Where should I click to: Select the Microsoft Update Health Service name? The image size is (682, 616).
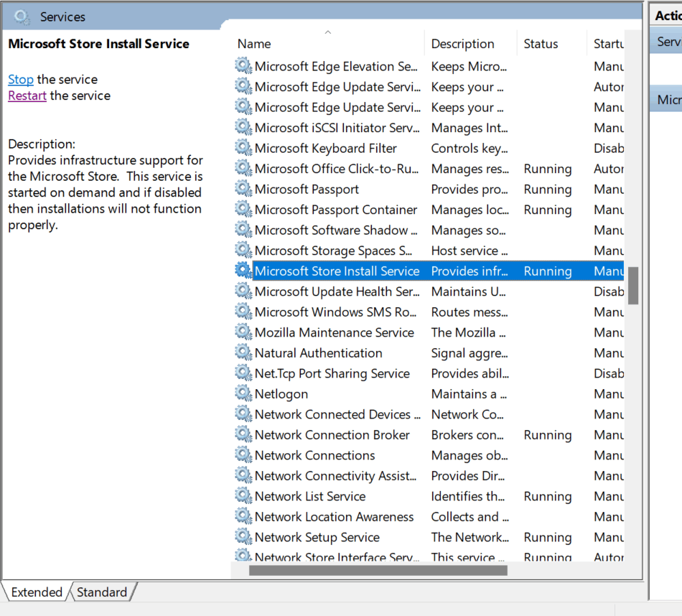point(337,291)
